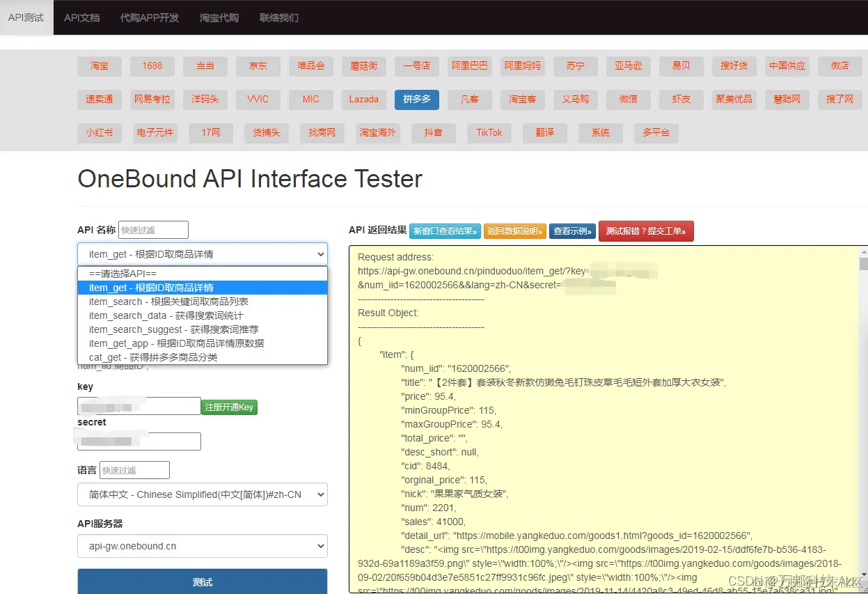
Task: Focus the API 名称 quick filter field
Action: pos(153,230)
